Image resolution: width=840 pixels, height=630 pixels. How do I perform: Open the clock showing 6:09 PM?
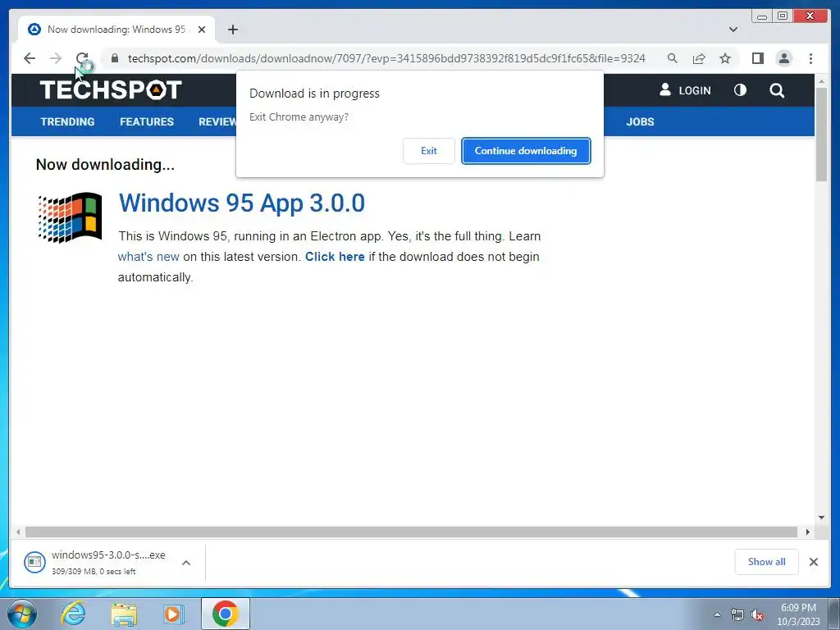pyautogui.click(x=798, y=614)
